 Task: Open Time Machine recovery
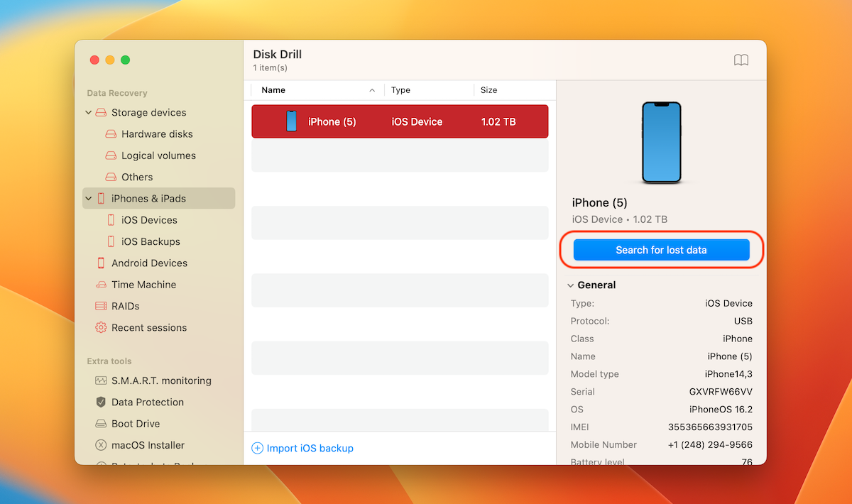click(143, 285)
